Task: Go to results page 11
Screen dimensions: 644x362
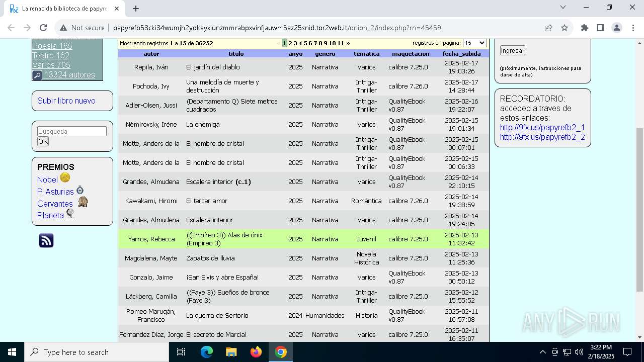Action: 341,43
